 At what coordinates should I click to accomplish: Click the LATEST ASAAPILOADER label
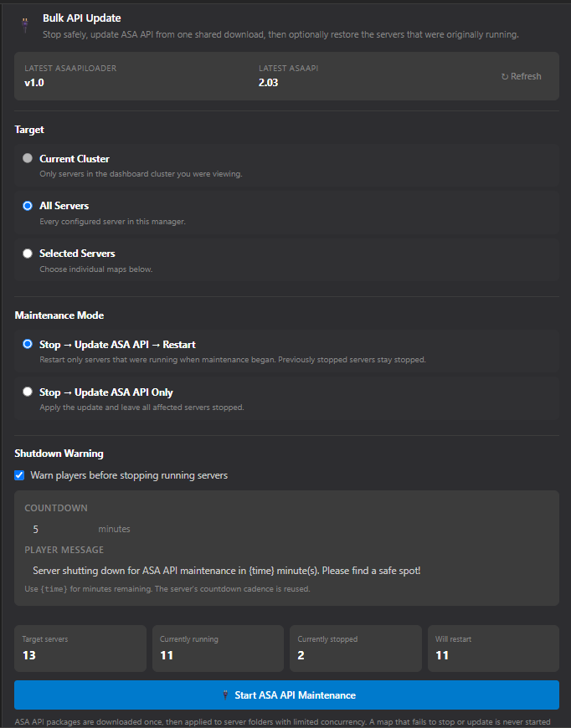click(x=70, y=69)
